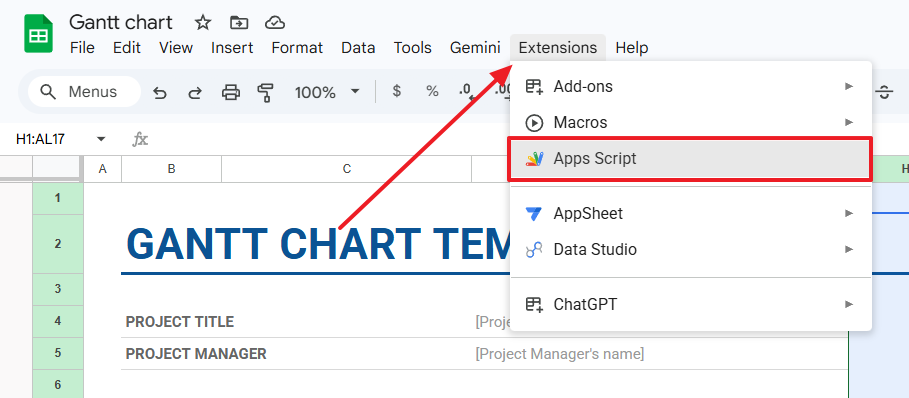Close the Extensions menu
909x398 pixels.
(x=558, y=48)
